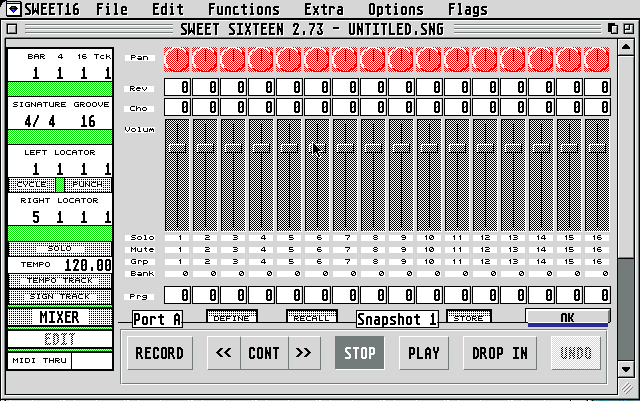Click the OK button
This screenshot has height=401, width=640.
(567, 317)
